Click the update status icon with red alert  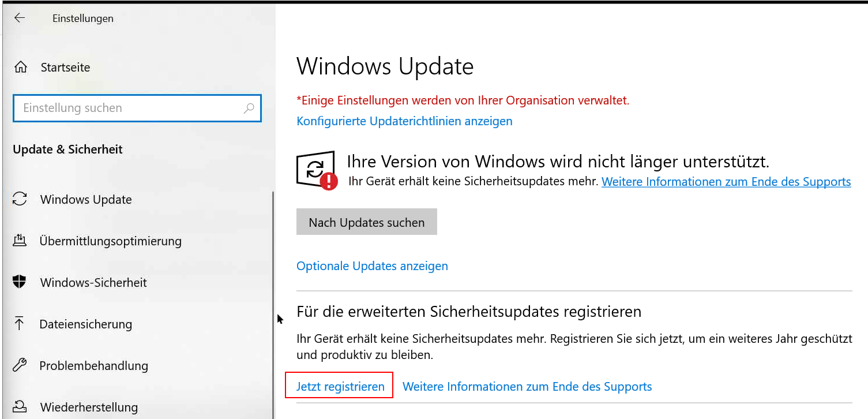coord(316,170)
